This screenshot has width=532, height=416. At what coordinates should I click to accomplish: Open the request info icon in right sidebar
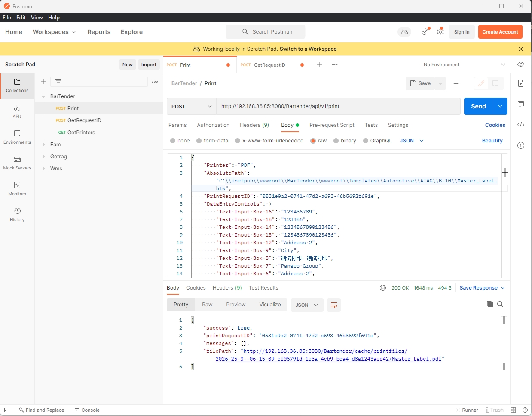click(x=521, y=145)
